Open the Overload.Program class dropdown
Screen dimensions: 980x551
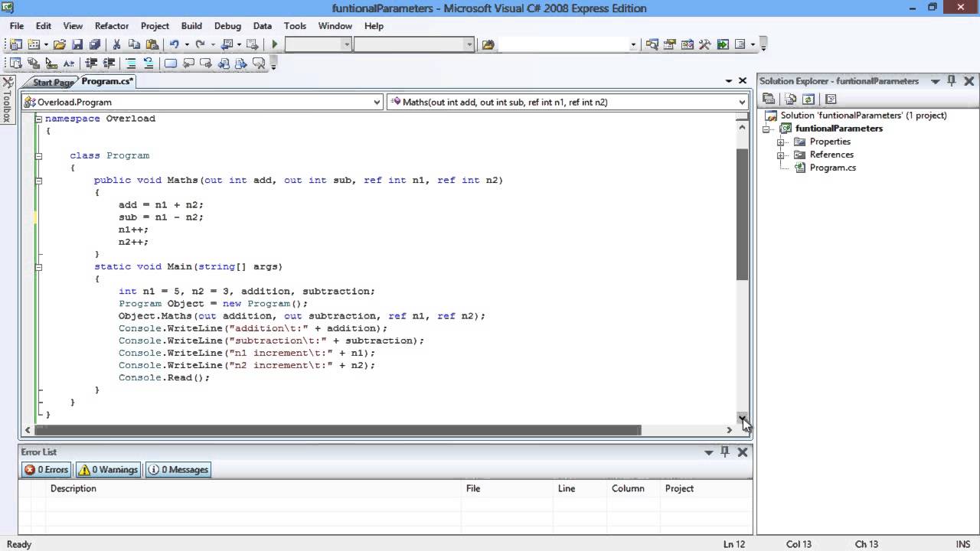coord(377,102)
